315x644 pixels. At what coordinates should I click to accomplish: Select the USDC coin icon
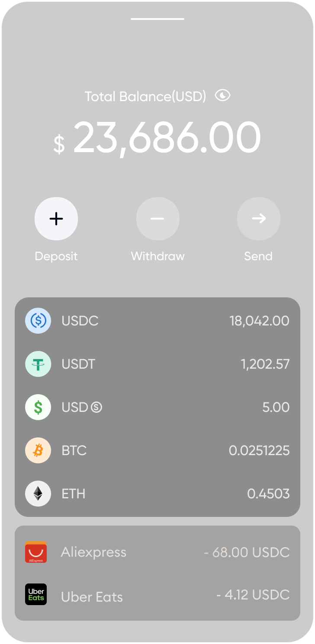coord(38,321)
